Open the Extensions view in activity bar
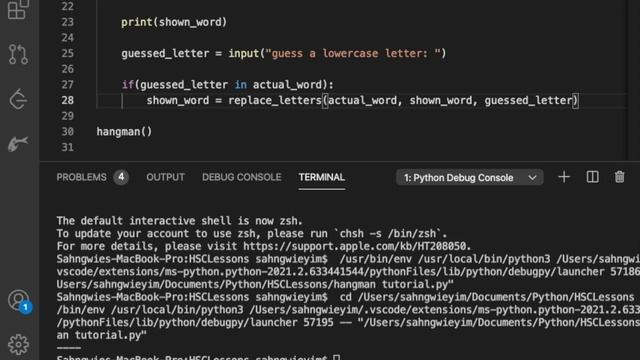 pos(18,9)
